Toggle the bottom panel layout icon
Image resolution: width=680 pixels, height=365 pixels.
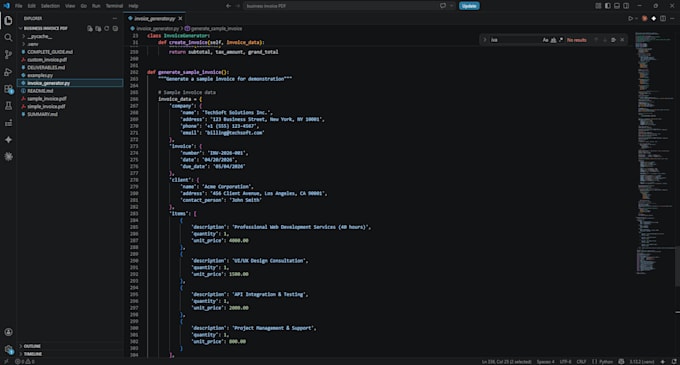point(617,6)
